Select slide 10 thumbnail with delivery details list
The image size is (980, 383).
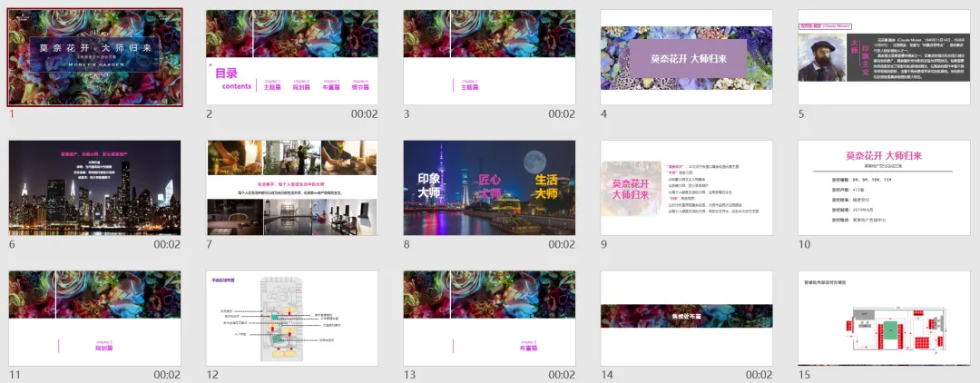click(885, 188)
